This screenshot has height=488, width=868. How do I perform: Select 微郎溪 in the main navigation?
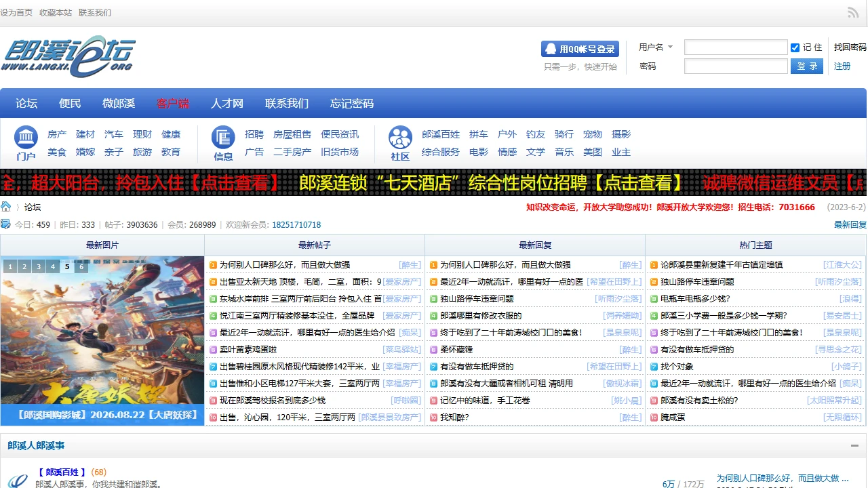(x=119, y=104)
